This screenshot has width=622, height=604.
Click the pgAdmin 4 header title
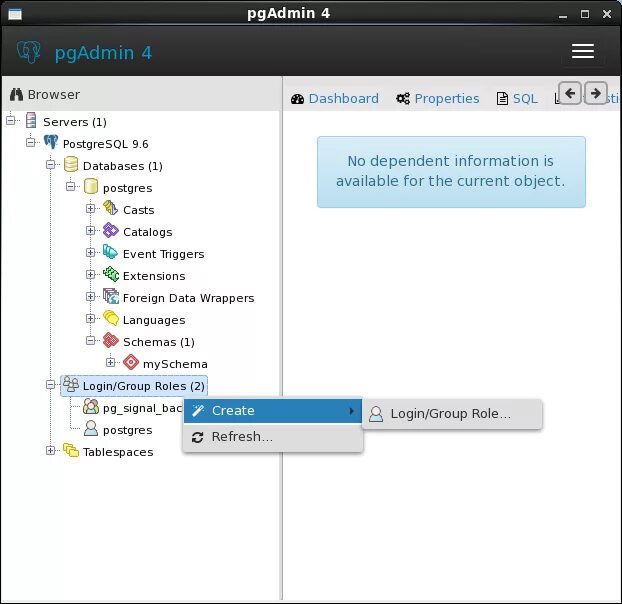tap(103, 52)
